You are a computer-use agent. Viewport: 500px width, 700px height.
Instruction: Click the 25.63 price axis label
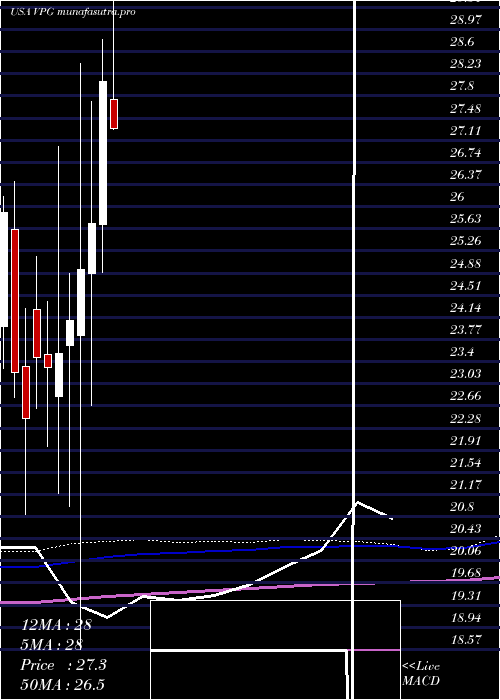pos(465,219)
